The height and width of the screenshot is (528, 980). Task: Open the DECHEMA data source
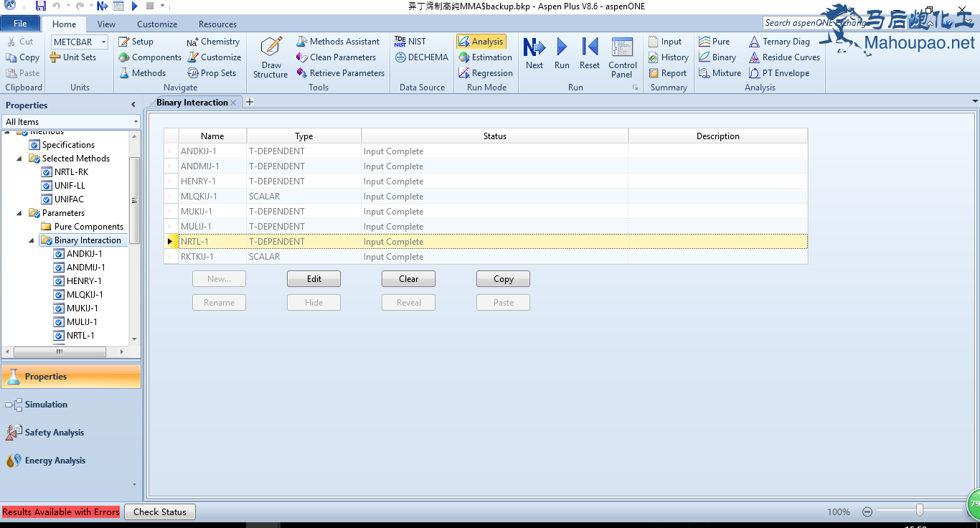421,57
